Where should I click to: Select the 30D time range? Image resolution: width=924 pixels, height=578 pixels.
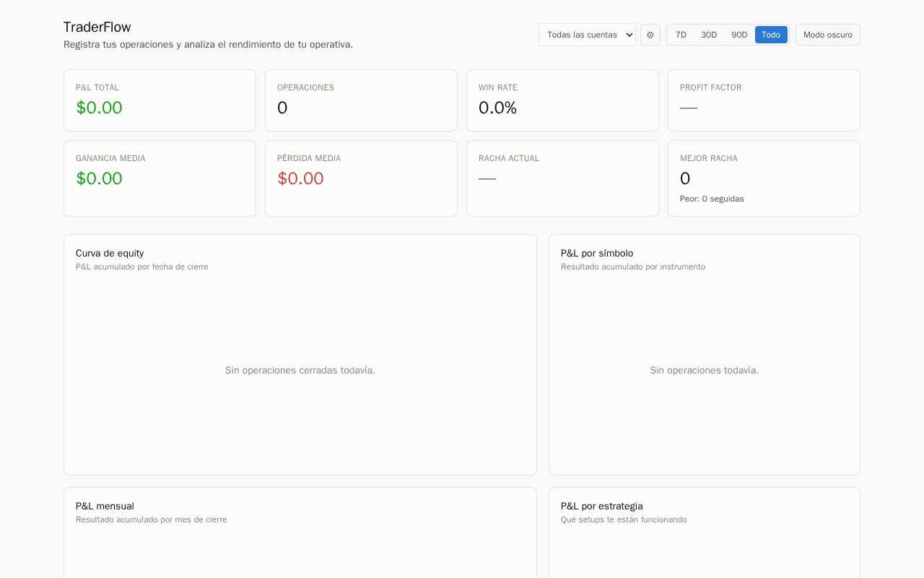point(709,35)
